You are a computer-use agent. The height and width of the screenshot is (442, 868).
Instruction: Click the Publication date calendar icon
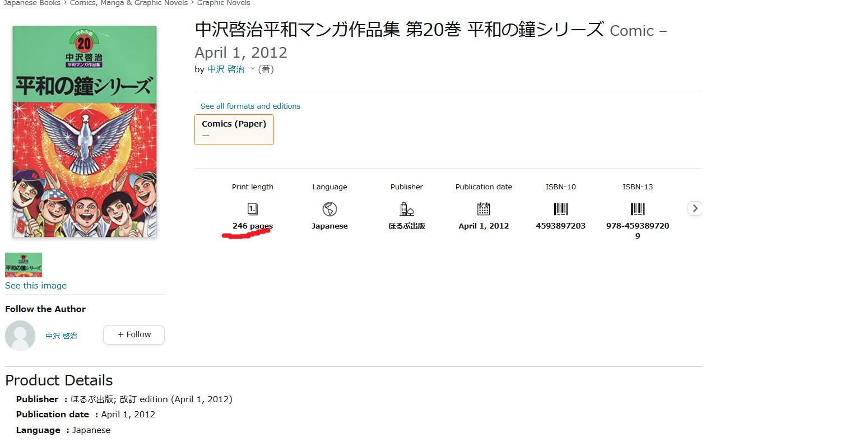[483, 209]
